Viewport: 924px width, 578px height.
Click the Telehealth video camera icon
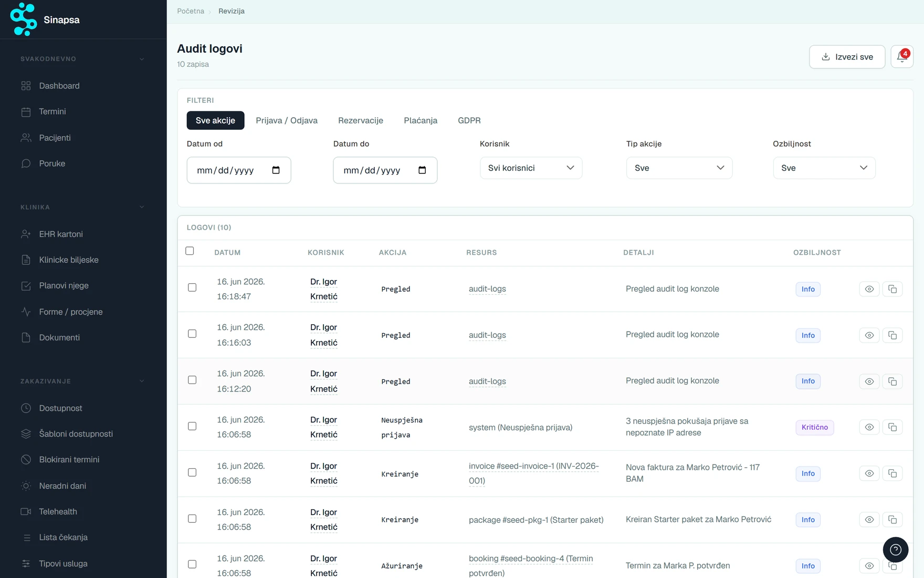pyautogui.click(x=26, y=511)
